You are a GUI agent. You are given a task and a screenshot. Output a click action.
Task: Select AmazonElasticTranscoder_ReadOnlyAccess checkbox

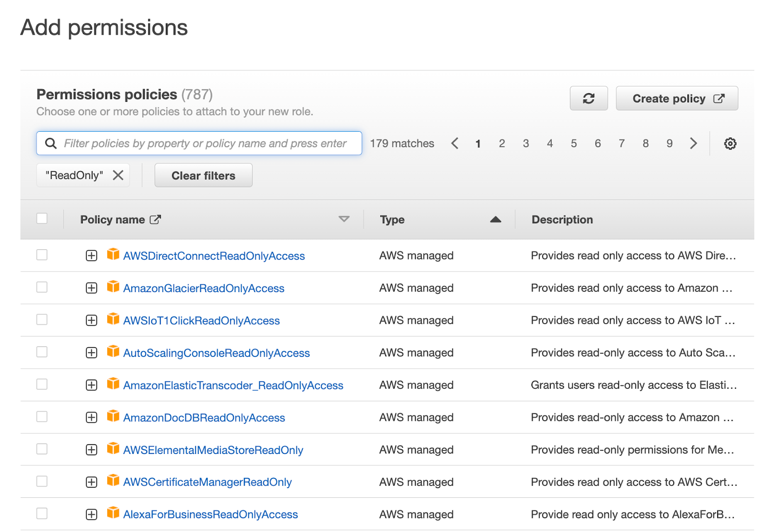click(x=42, y=384)
